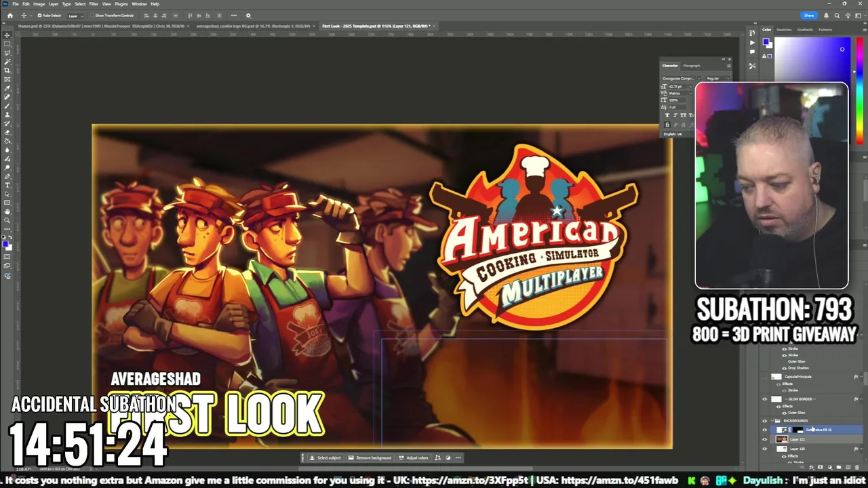The image size is (868, 488).
Task: Go to Photoshop Home screen icon
Action: [x=10, y=16]
